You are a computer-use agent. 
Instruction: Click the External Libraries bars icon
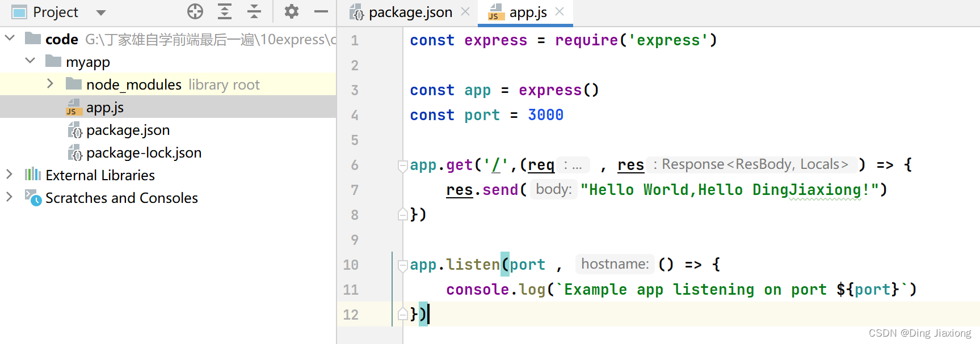coord(33,174)
